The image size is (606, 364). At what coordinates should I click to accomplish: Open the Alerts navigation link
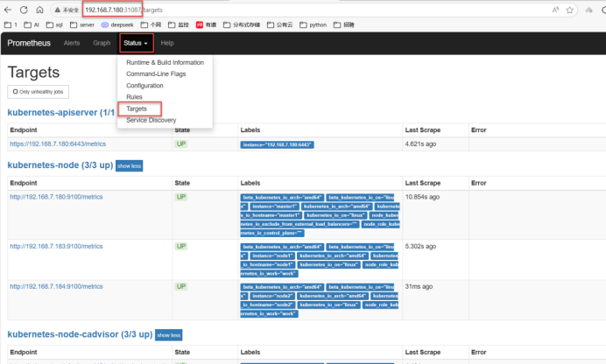(72, 43)
